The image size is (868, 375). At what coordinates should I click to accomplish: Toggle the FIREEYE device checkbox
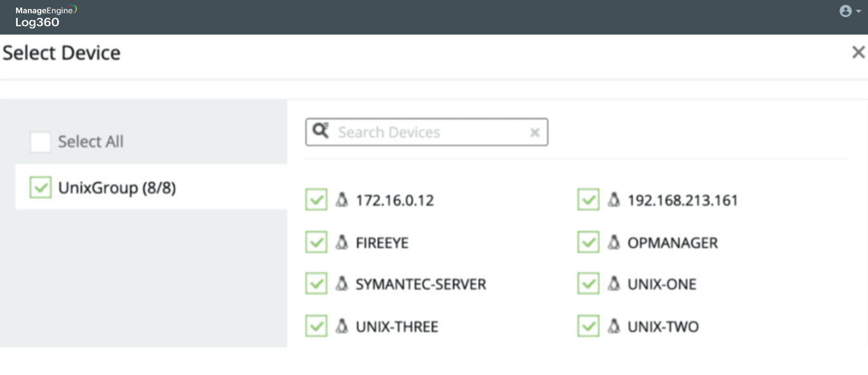(x=316, y=242)
